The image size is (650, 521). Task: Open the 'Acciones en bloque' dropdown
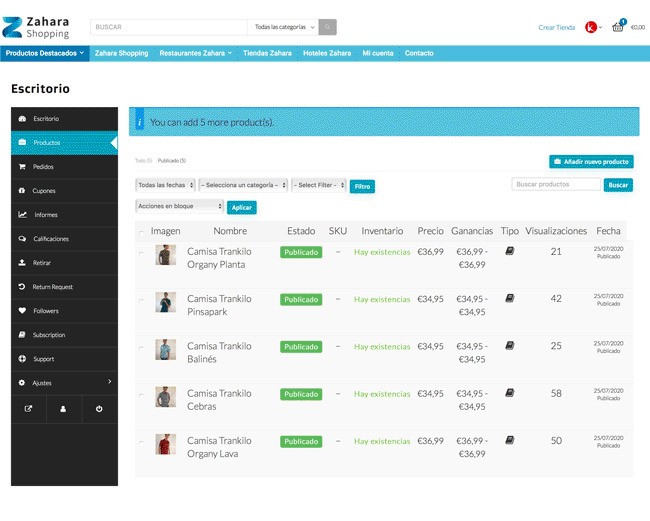180,206
